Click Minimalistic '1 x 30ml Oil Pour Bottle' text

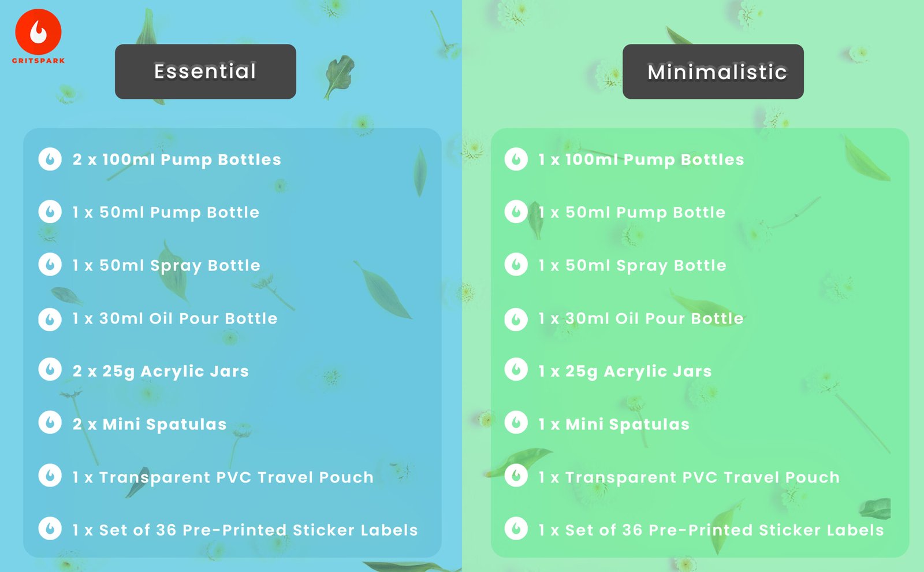[x=641, y=318]
